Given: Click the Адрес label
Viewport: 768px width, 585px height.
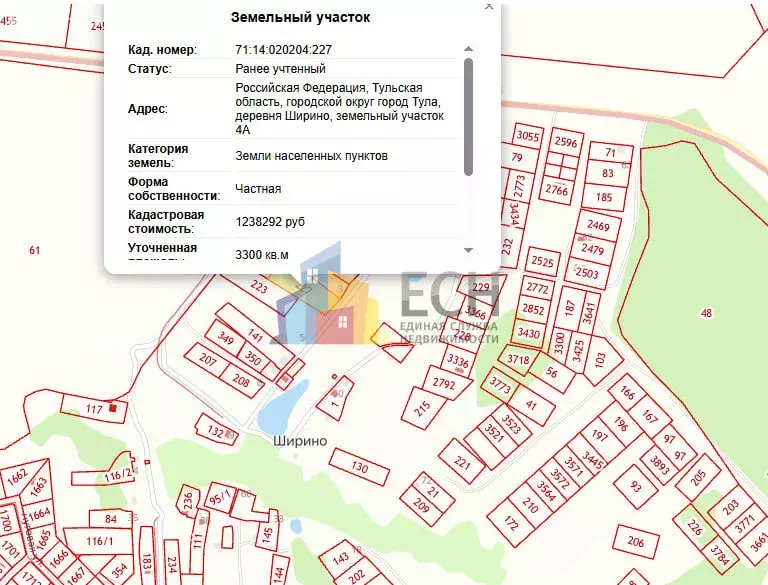Looking at the screenshot, I should tap(148, 109).
